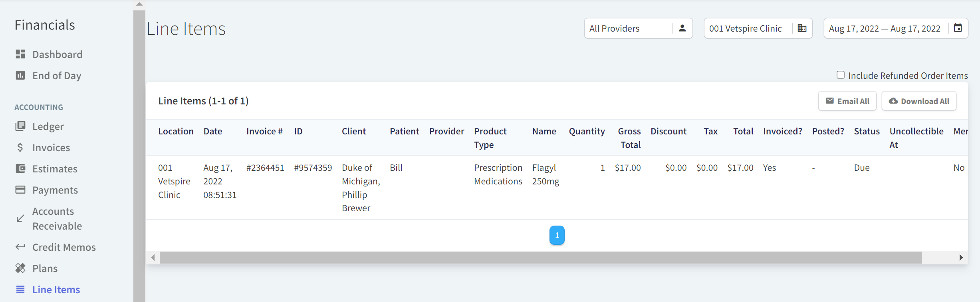Click the Payments card icon

click(20, 190)
